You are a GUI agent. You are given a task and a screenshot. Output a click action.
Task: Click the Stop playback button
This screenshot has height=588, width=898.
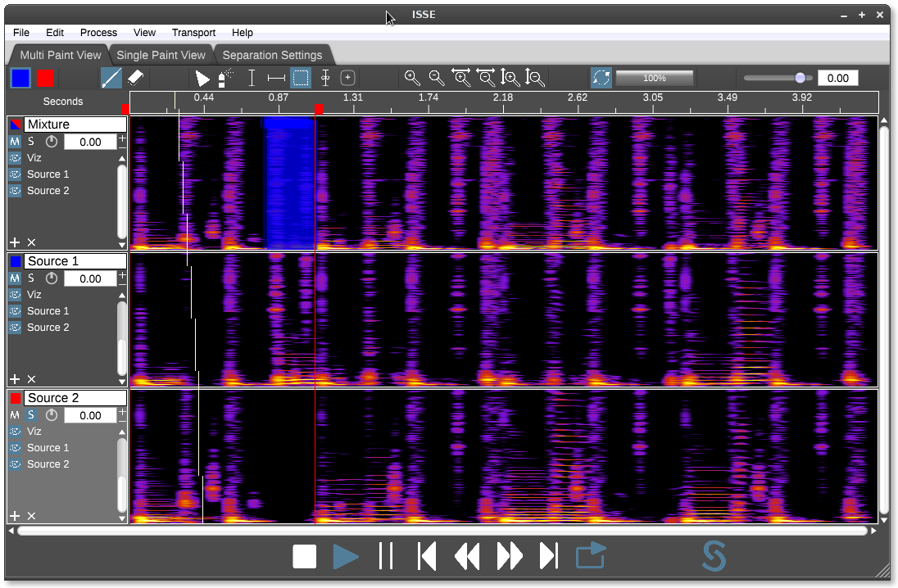click(305, 557)
